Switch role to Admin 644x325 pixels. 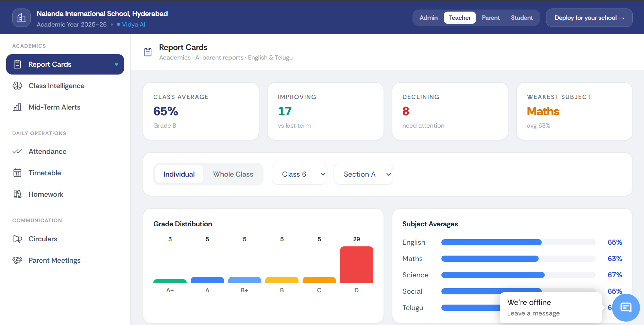coord(428,18)
